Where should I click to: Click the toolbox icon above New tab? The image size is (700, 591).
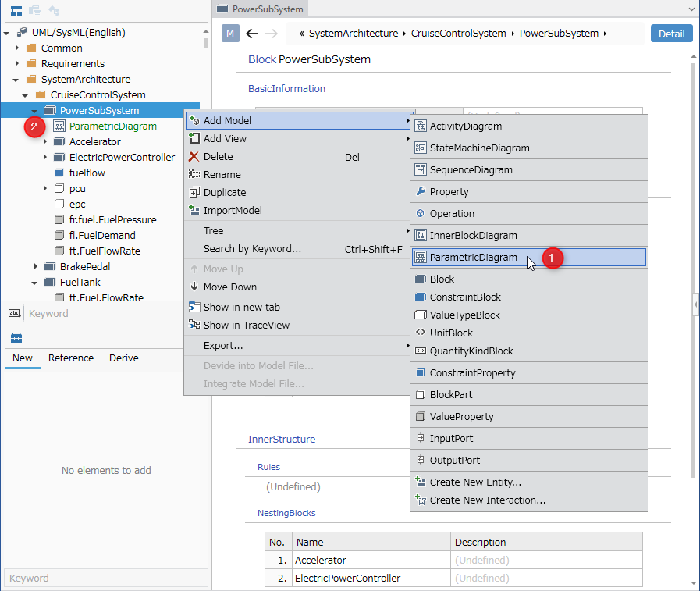[16, 338]
